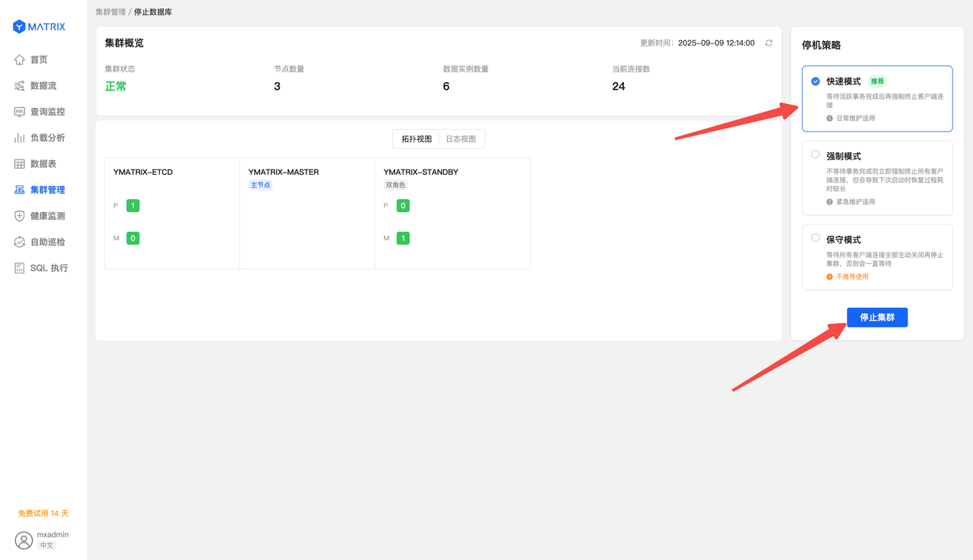Screen dimensions: 973x560
Task: Click the update time 2025-09-09 12:14:00
Action: coord(716,43)
